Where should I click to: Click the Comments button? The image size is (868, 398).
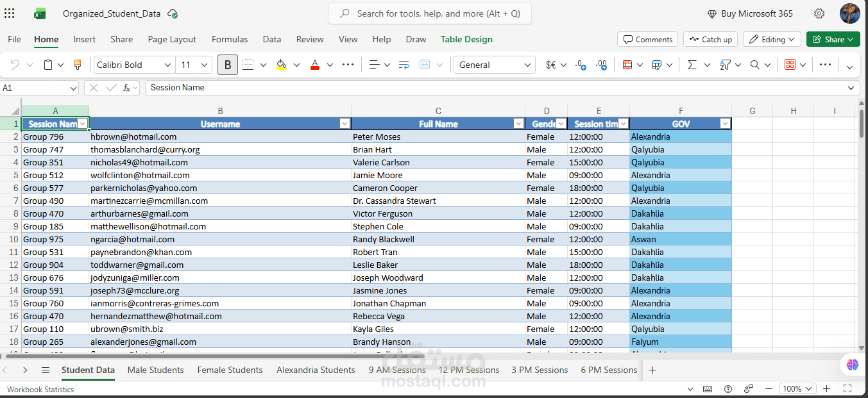[648, 39]
